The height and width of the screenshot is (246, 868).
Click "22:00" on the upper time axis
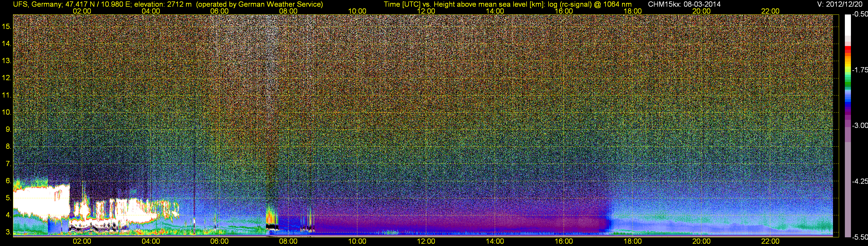click(x=770, y=11)
